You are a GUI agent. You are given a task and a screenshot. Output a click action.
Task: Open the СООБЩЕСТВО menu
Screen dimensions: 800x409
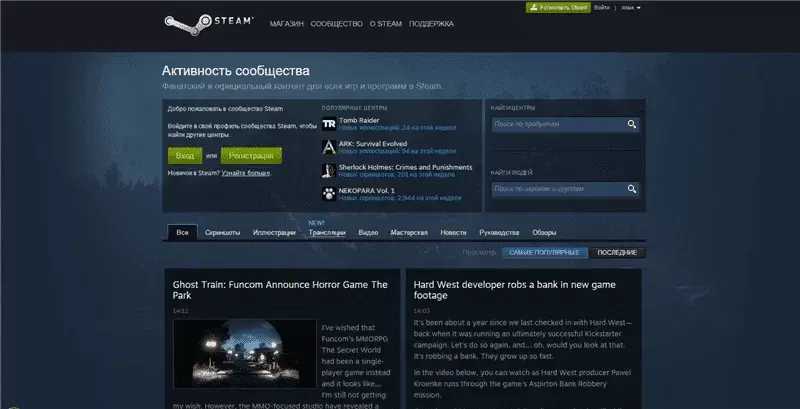(336, 23)
